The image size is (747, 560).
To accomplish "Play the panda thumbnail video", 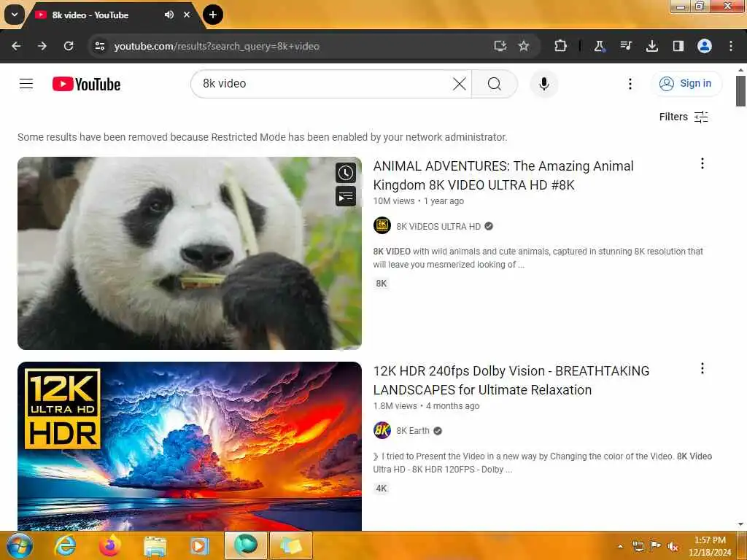I will point(190,253).
